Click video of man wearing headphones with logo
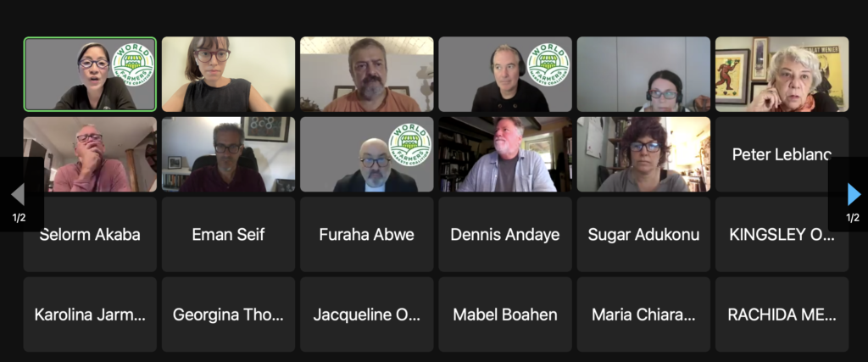868x362 pixels. (x=505, y=74)
